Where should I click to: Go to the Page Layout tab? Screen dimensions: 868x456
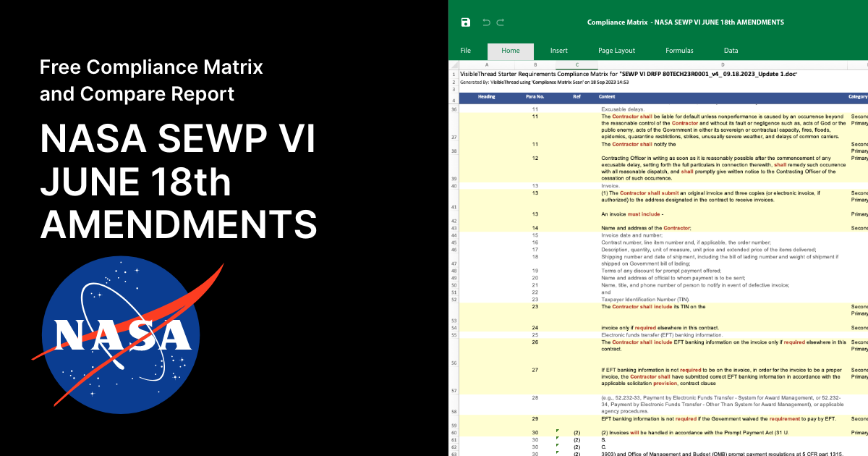click(x=616, y=51)
